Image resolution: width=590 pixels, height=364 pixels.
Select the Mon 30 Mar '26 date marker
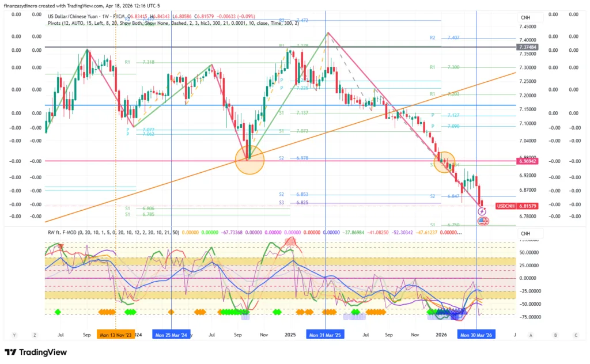pos(476,335)
